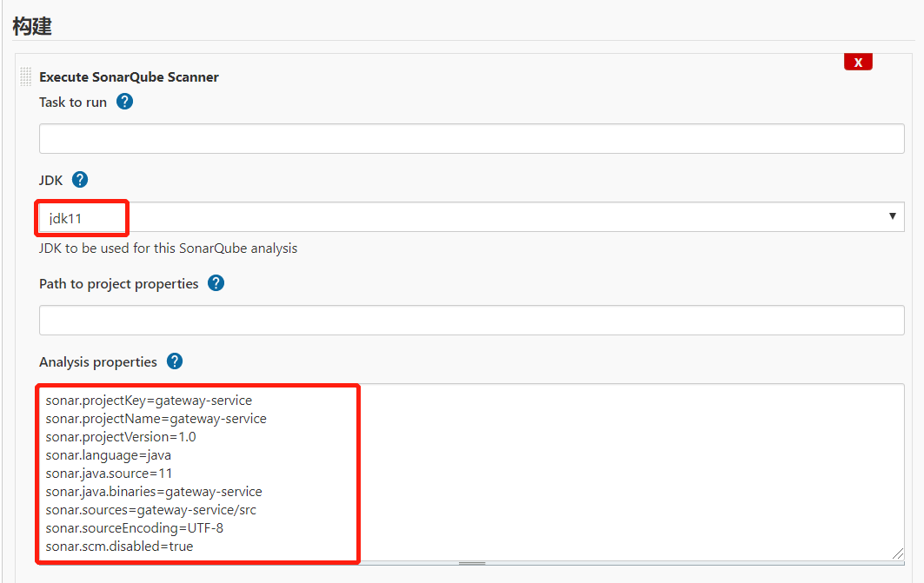Click the line sonar.sources=gateway-service/src
The image size is (924, 583).
click(151, 510)
